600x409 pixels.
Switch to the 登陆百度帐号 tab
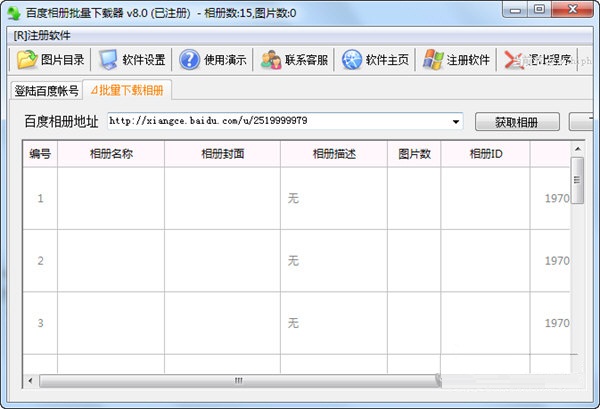coord(47,91)
